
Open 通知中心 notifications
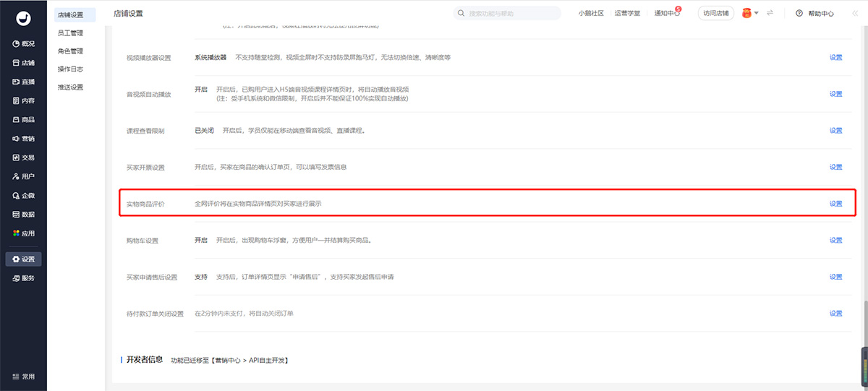[666, 13]
